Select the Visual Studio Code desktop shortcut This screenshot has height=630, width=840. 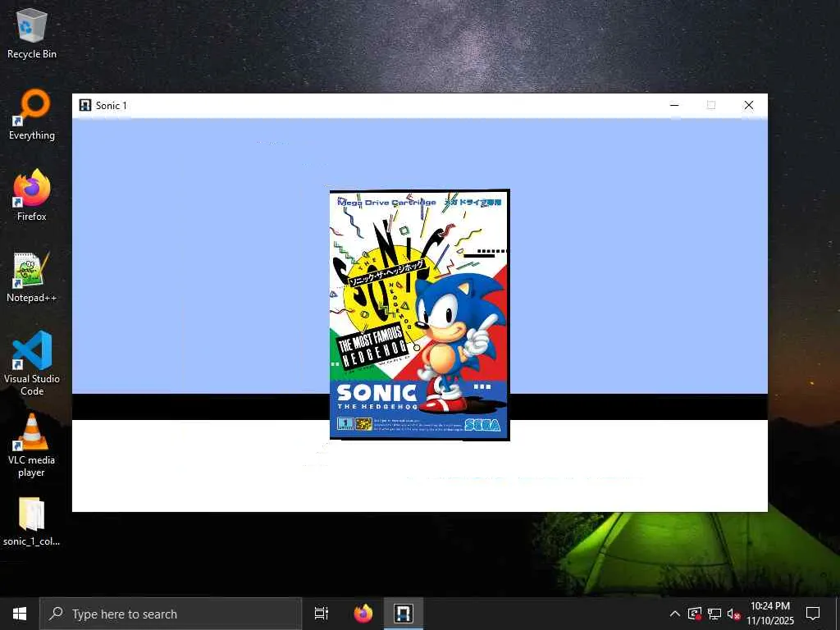tap(32, 363)
